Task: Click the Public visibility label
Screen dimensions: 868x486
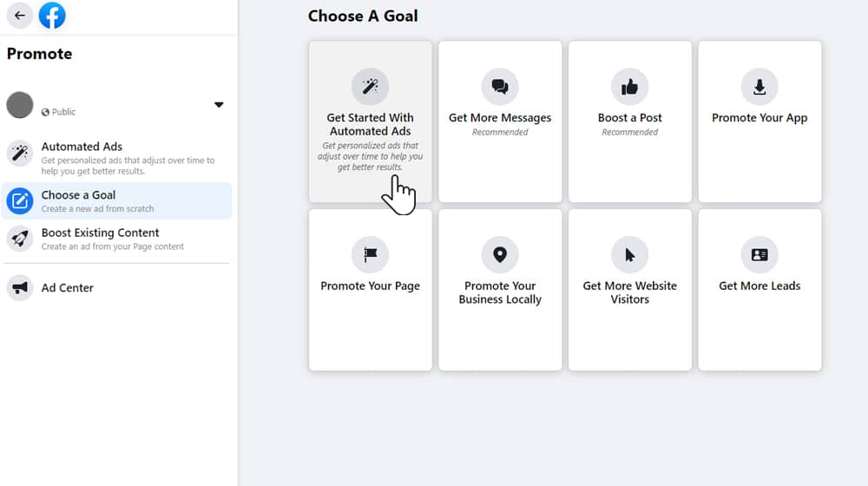Action: 59,112
